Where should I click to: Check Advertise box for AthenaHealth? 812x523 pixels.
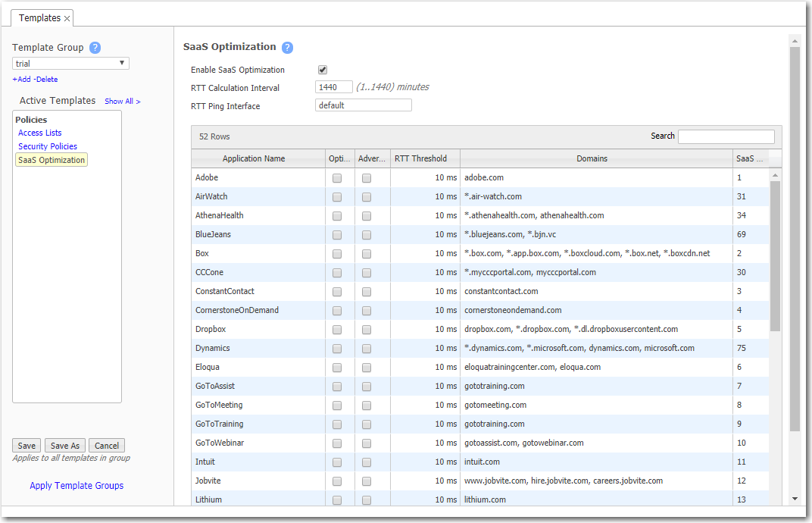[x=367, y=215]
